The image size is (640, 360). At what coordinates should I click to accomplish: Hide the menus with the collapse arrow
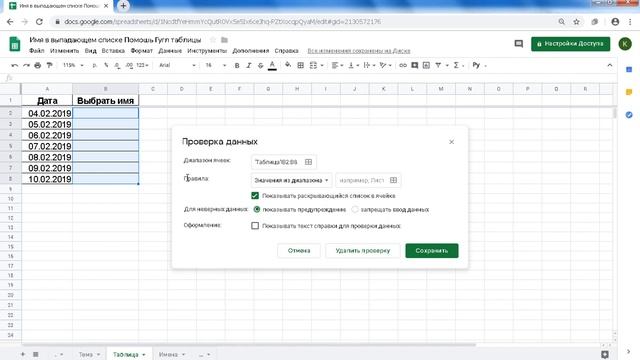click(610, 65)
